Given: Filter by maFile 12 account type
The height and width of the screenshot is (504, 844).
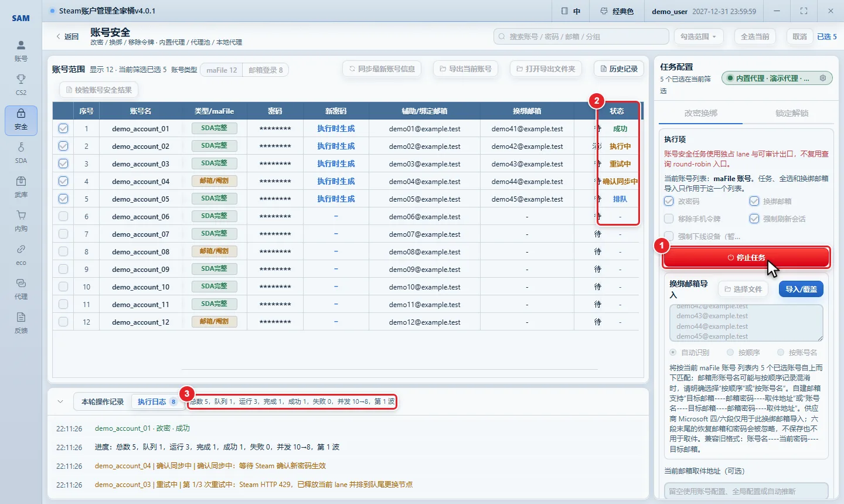Looking at the screenshot, I should (222, 70).
